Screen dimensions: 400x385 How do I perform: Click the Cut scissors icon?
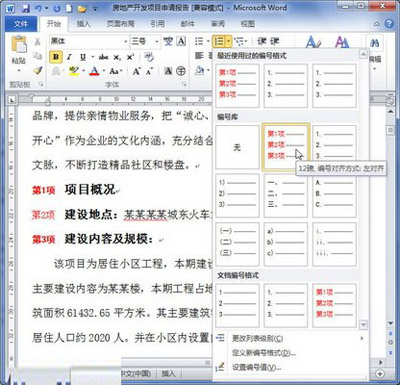click(x=38, y=42)
